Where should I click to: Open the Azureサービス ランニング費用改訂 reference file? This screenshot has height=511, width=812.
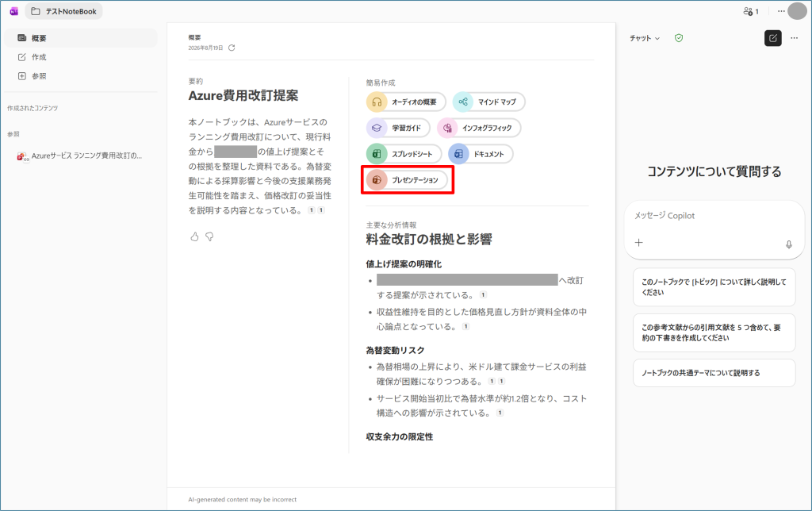click(80, 156)
